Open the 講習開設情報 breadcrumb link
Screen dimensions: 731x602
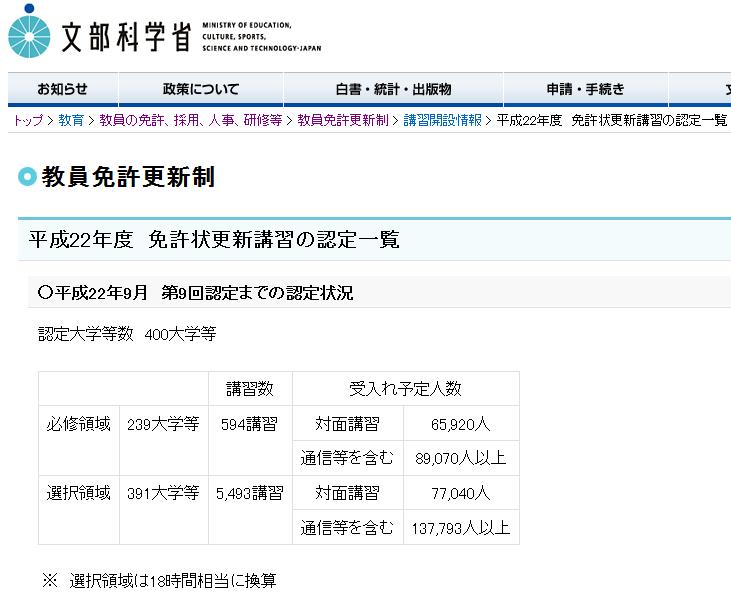[443, 120]
